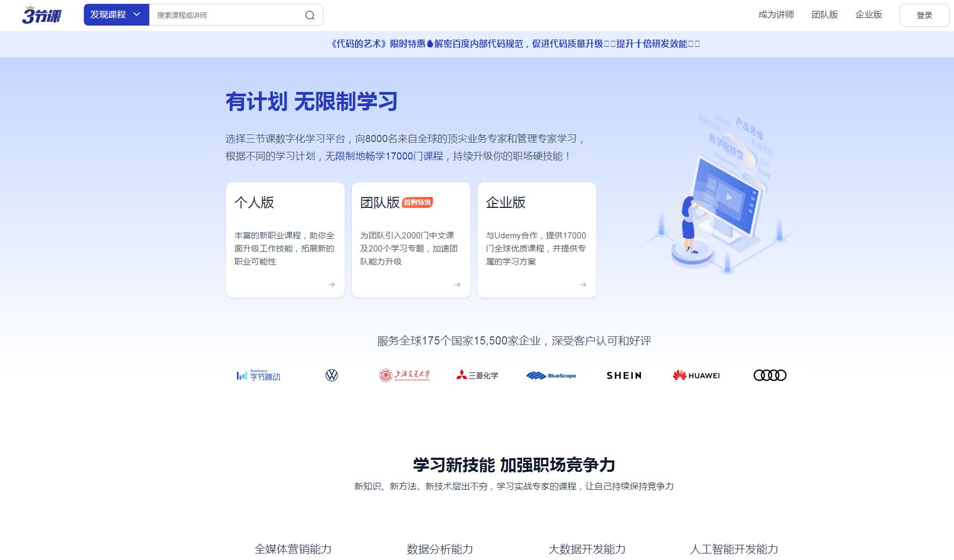
Task: Select the 全媒体营销能力 tab
Action: point(293,549)
